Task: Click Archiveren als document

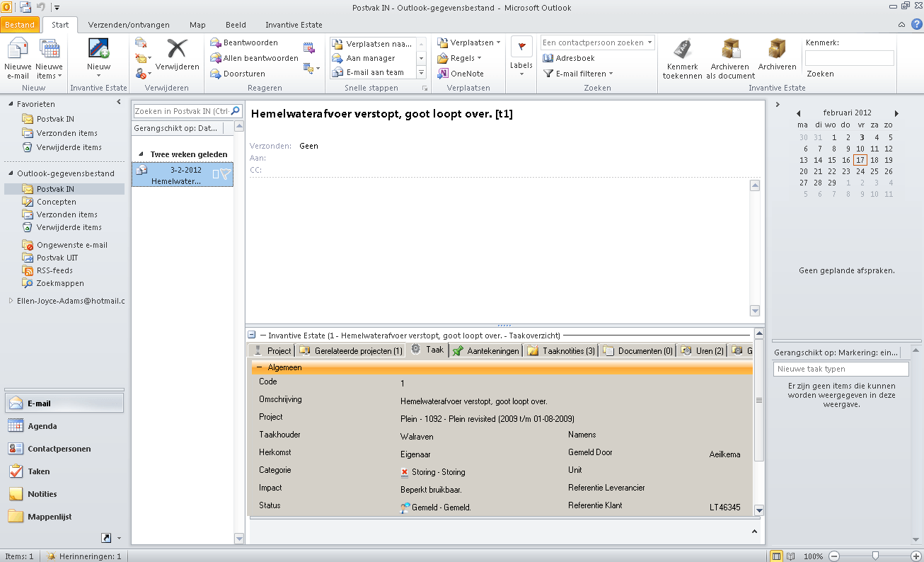Action: pyautogui.click(x=731, y=59)
